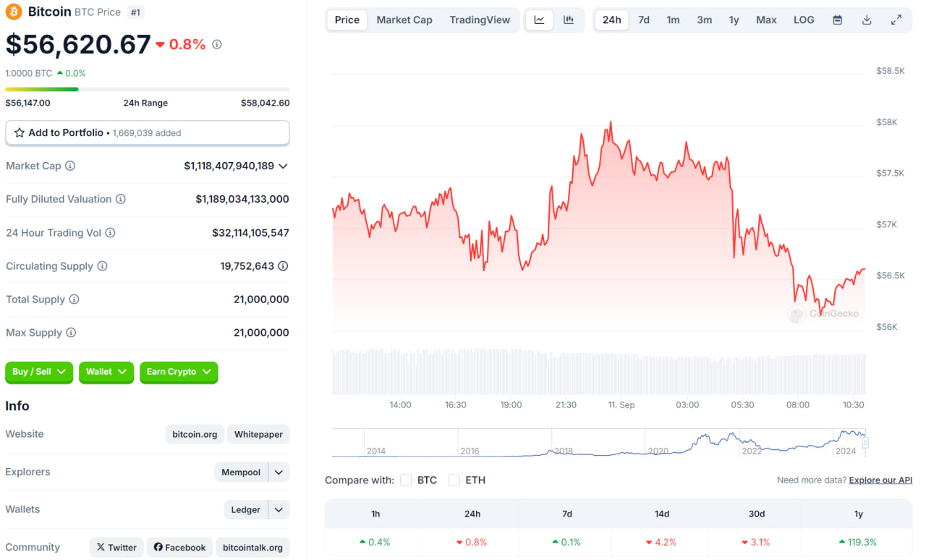
Task: Click the volume bars under the chart
Action: (598, 372)
